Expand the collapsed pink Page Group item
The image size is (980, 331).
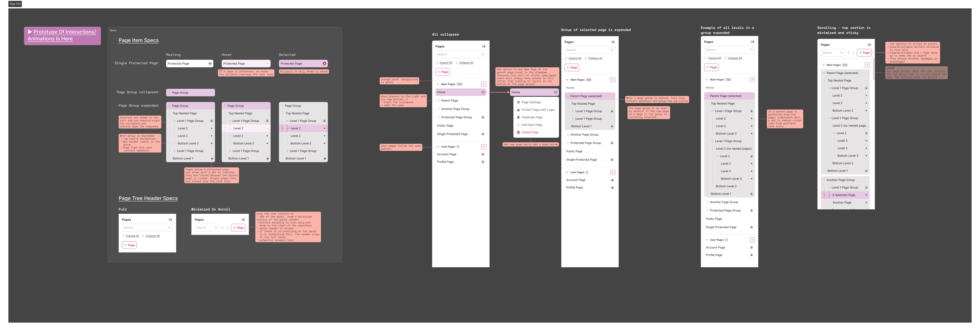coord(169,92)
